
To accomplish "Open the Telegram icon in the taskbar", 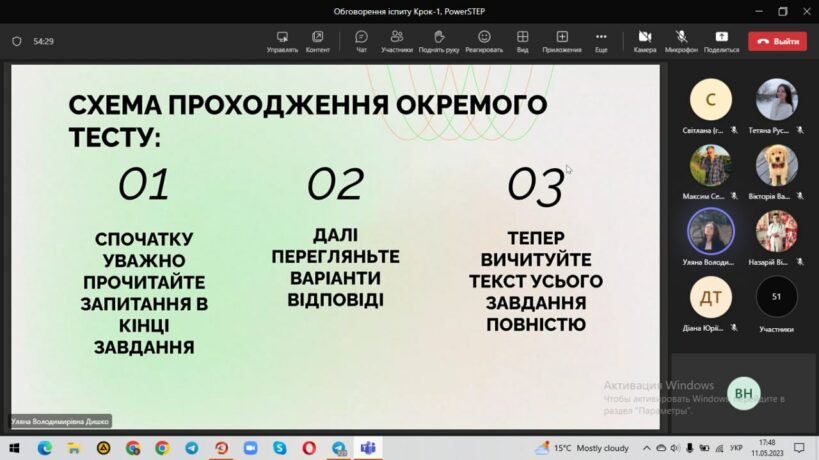I will pyautogui.click(x=191, y=448).
